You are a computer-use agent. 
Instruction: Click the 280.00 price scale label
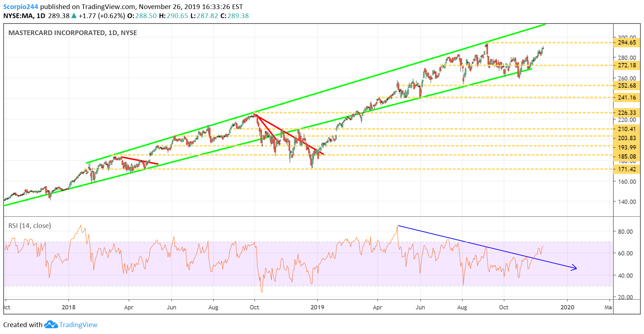pos(627,58)
